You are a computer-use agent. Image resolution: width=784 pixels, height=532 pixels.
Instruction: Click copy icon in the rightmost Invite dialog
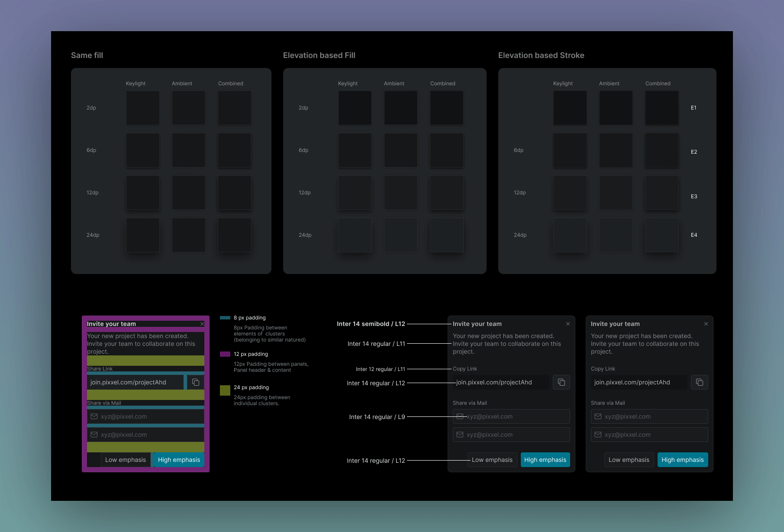pos(699,382)
